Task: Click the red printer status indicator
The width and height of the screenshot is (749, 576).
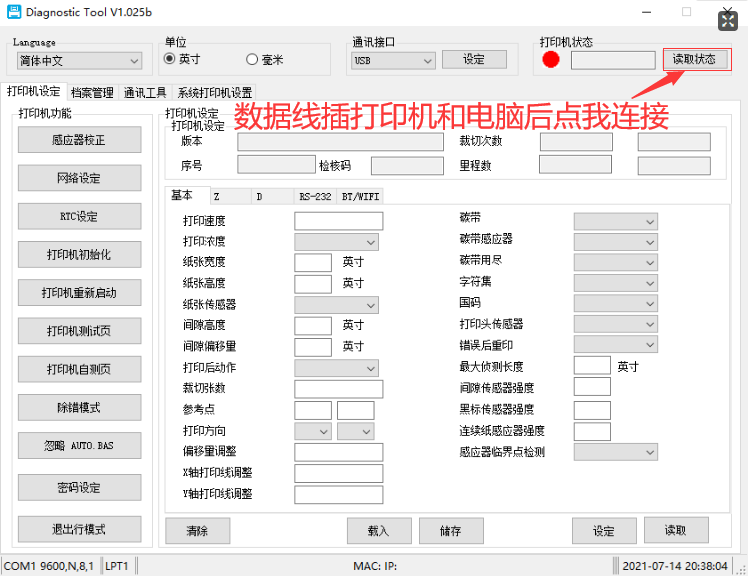Action: tap(551, 59)
